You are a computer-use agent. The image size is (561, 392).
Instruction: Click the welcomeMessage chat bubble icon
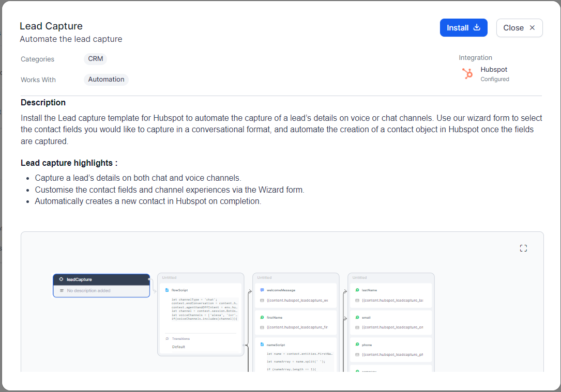[262, 290]
